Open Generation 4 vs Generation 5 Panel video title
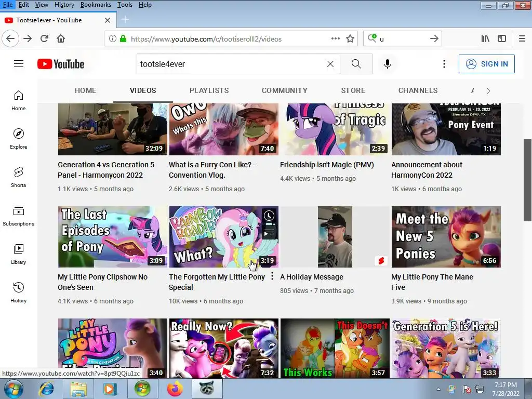The height and width of the screenshot is (399, 532). click(106, 170)
